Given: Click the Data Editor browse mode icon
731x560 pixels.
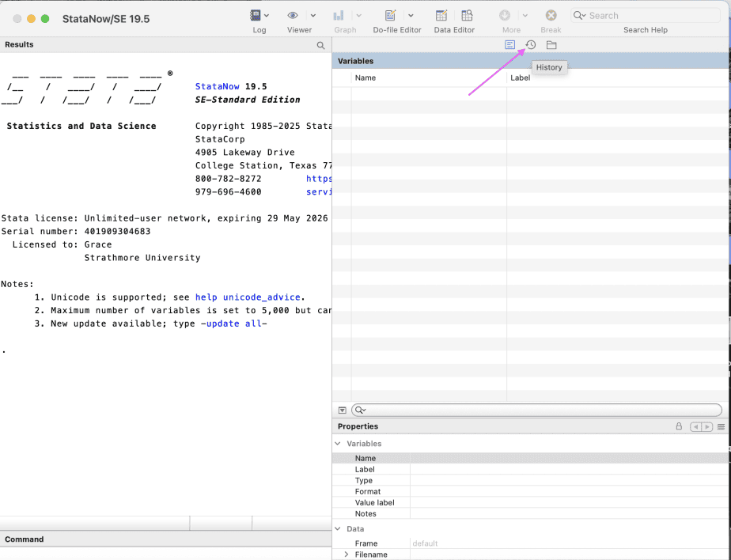Looking at the screenshot, I should 468,16.
